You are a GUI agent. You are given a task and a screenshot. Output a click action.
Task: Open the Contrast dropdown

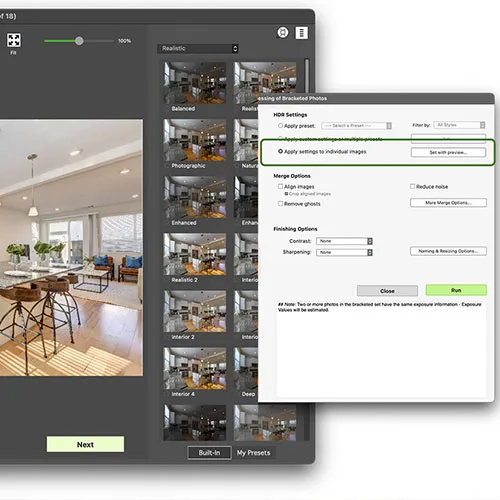pos(344,241)
